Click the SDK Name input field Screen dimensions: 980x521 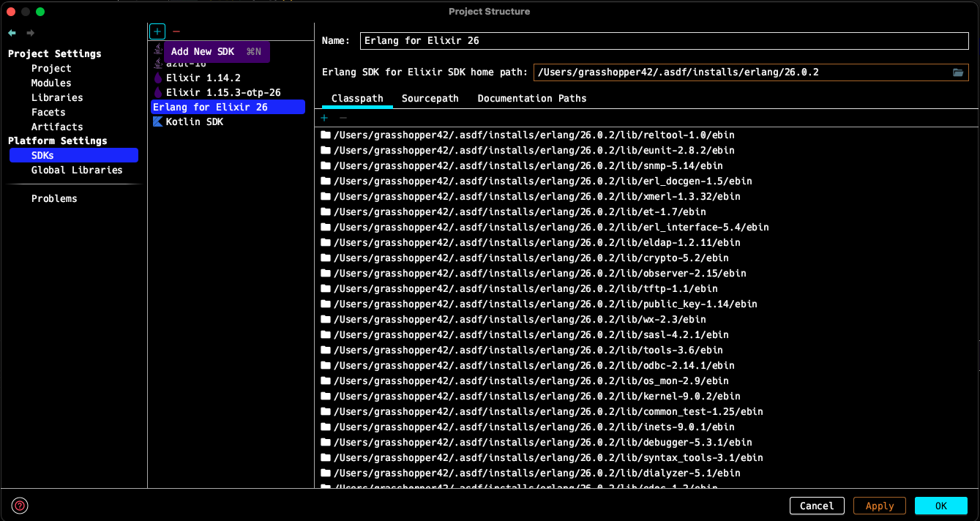[x=664, y=41]
